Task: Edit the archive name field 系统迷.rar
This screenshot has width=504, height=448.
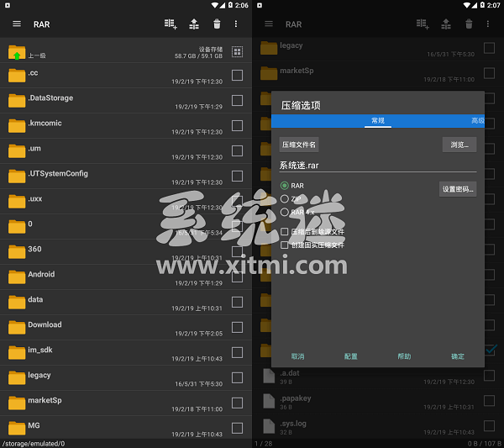Action: (x=378, y=166)
